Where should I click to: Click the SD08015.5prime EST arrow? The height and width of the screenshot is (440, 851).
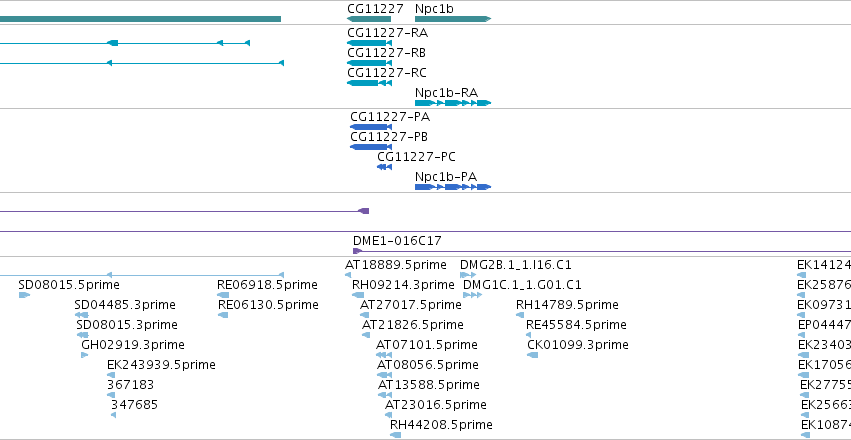tap(24, 295)
